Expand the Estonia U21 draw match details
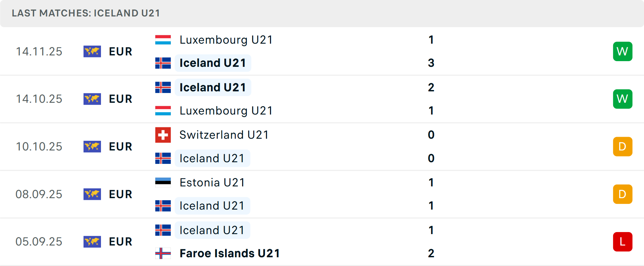 [x=322, y=194]
